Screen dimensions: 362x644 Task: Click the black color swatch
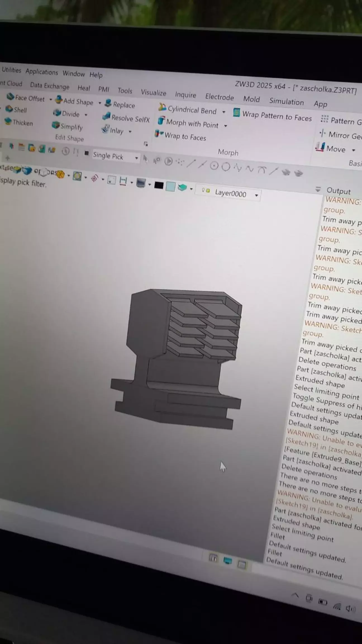coord(159,185)
